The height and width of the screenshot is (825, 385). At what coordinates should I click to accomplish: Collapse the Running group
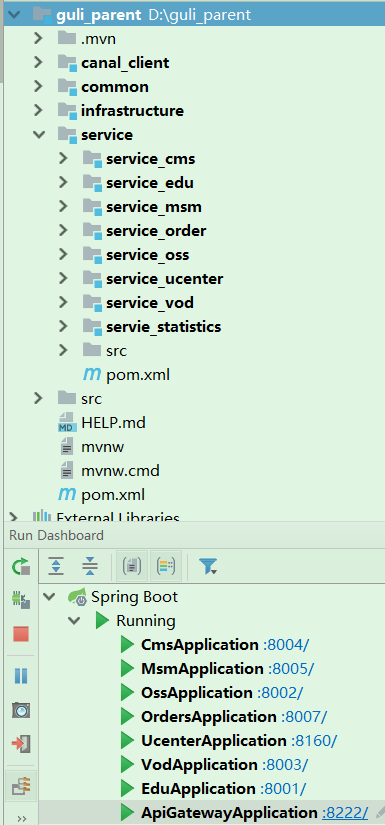click(74, 621)
